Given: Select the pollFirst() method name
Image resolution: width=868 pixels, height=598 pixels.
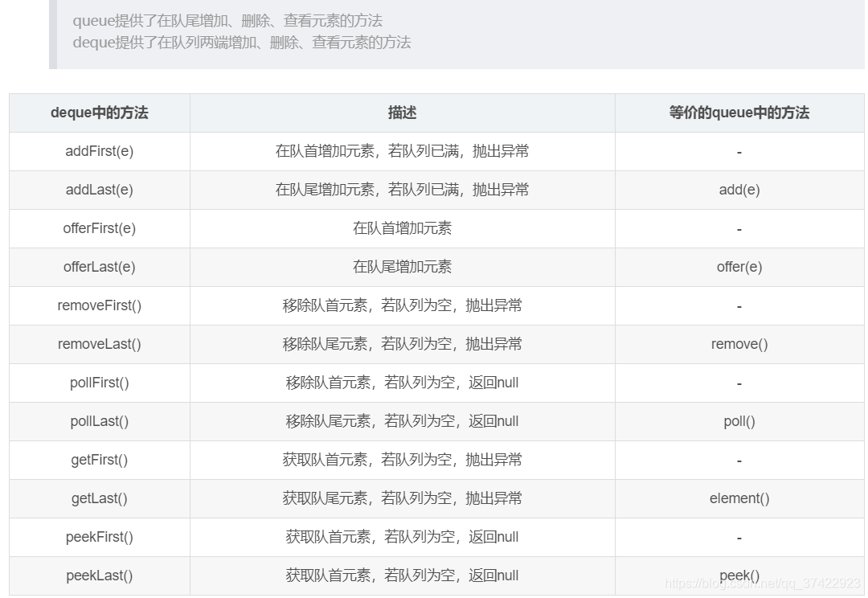Looking at the screenshot, I should [x=99, y=383].
